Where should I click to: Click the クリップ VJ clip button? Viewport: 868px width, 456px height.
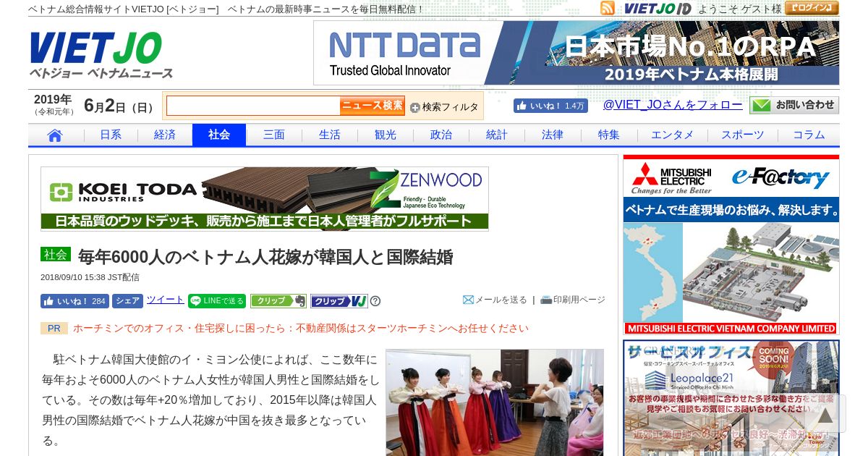[339, 301]
